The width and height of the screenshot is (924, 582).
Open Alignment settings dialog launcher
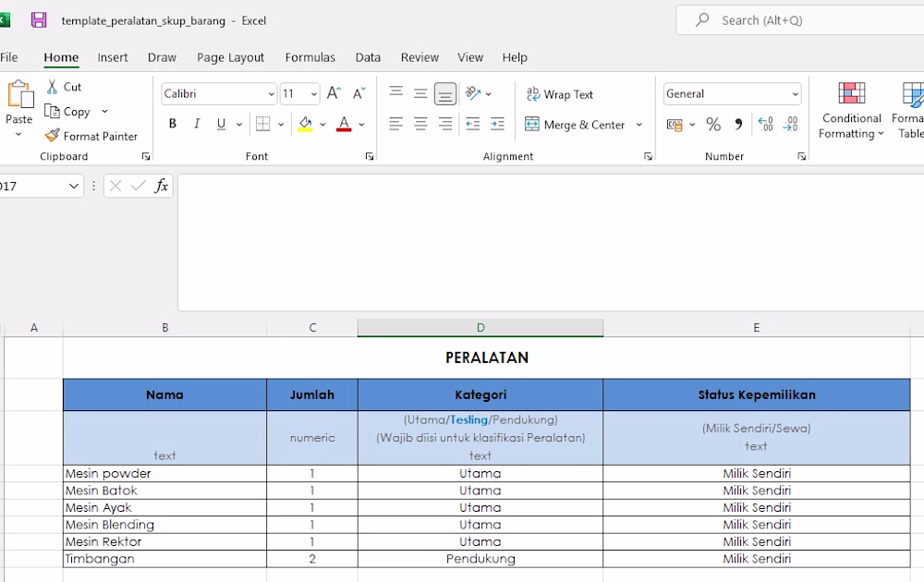point(648,156)
